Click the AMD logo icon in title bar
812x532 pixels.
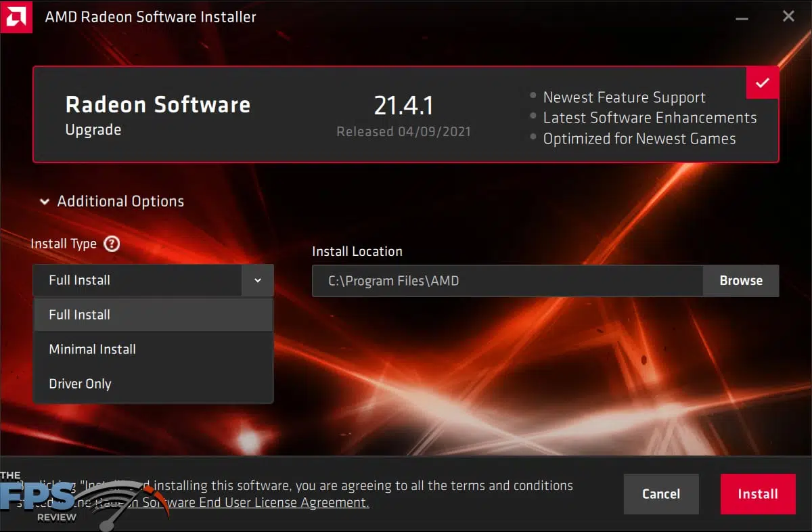[16, 16]
